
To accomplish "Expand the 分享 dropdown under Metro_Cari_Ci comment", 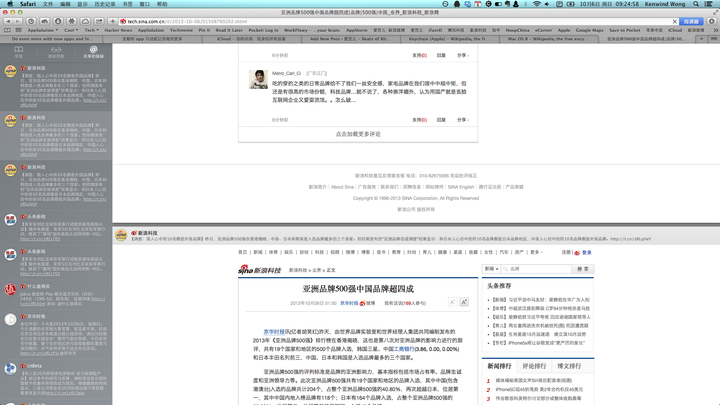I will 462,120.
